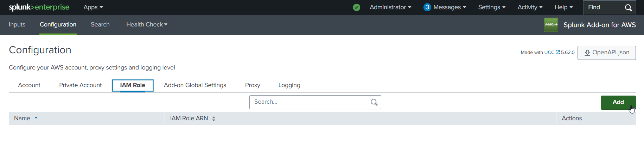Open the Settings dropdown
Viewport: 644px width, 158px height.
(492, 7)
